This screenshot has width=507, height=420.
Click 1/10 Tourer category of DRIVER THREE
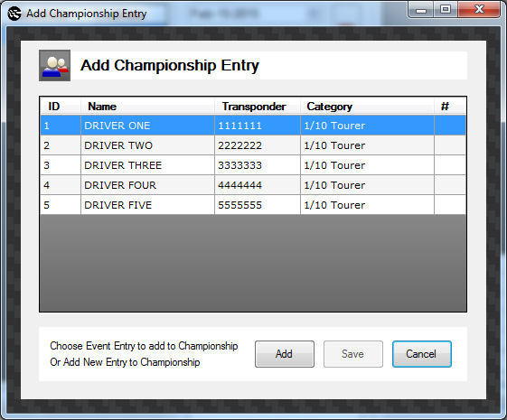click(x=367, y=165)
